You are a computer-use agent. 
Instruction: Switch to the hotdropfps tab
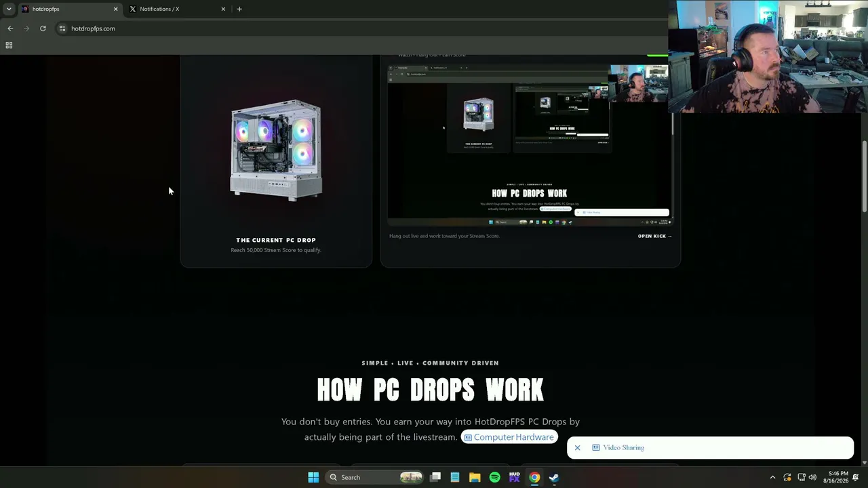point(68,9)
